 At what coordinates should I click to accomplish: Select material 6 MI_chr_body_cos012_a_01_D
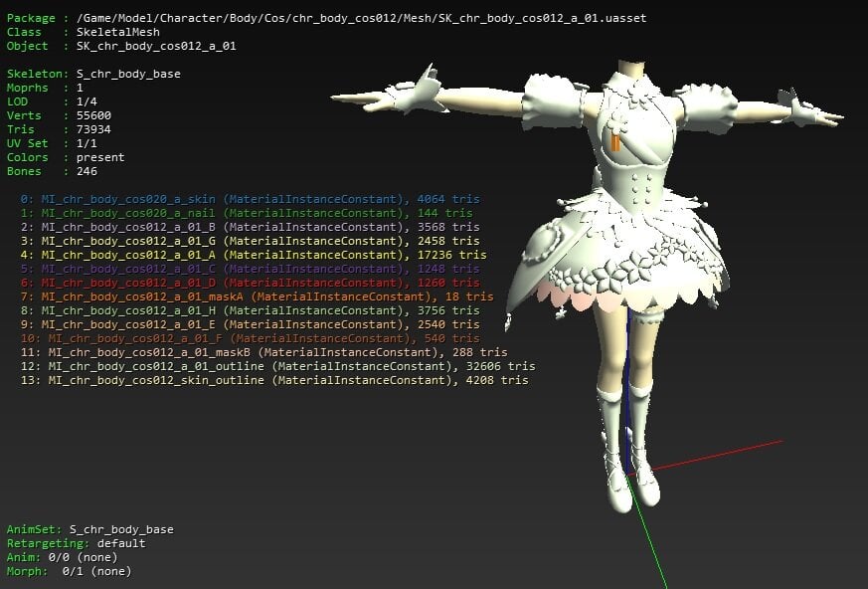point(251,283)
